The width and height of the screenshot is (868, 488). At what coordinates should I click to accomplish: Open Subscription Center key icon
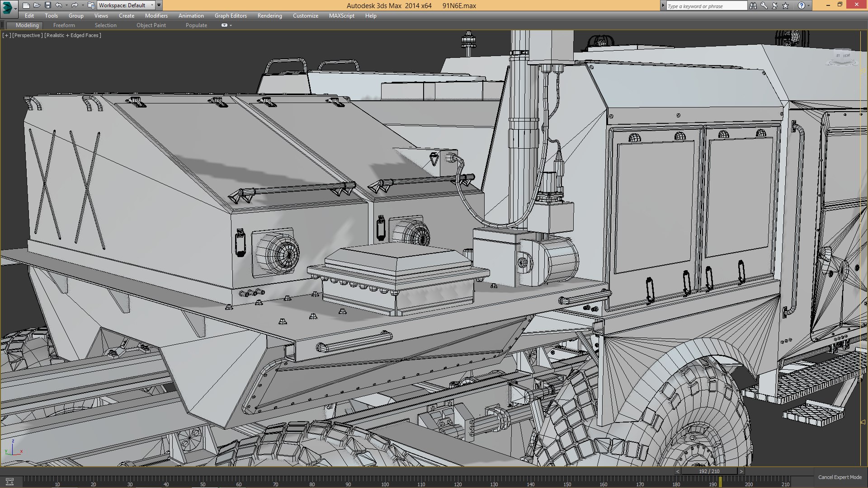coord(764,6)
